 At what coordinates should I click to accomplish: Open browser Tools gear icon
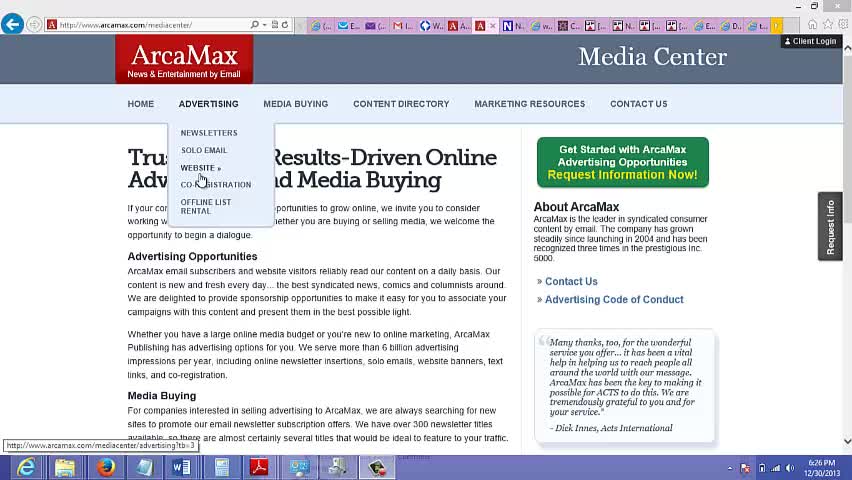pos(843,24)
